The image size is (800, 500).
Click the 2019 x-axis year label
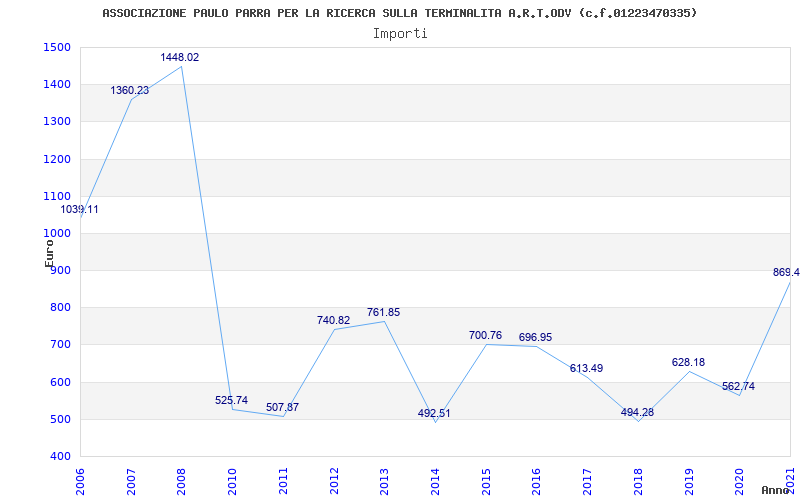pyautogui.click(x=688, y=481)
